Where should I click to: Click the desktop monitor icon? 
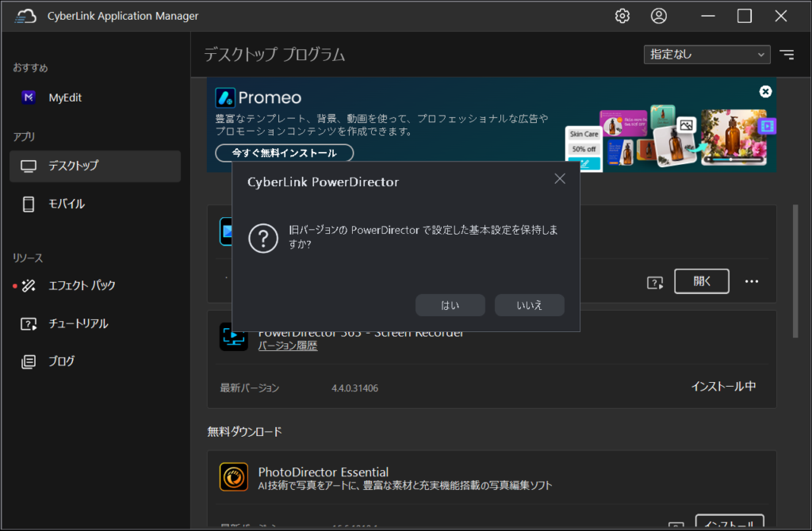[29, 166]
